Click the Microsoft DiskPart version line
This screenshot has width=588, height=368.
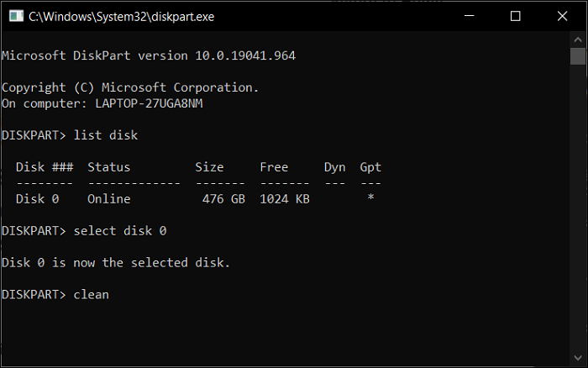[x=149, y=55]
